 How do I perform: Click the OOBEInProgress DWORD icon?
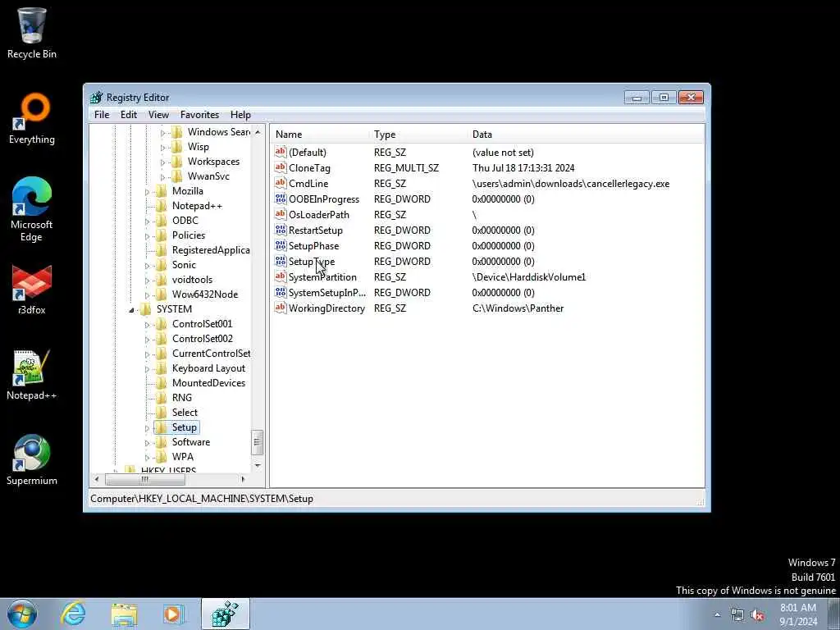click(x=281, y=199)
